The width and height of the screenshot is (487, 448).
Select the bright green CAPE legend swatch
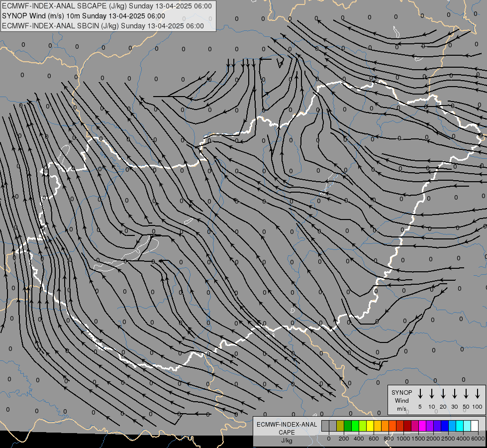click(x=355, y=426)
